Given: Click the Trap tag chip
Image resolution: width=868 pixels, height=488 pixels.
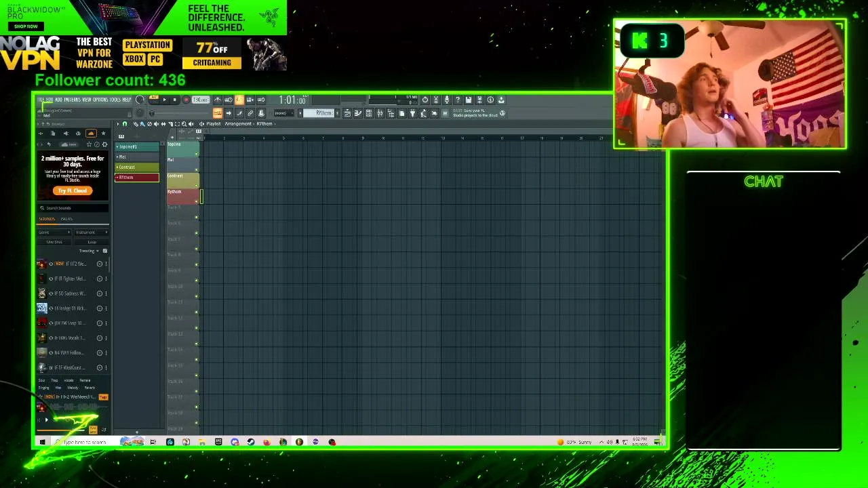Looking at the screenshot, I should pos(54,380).
